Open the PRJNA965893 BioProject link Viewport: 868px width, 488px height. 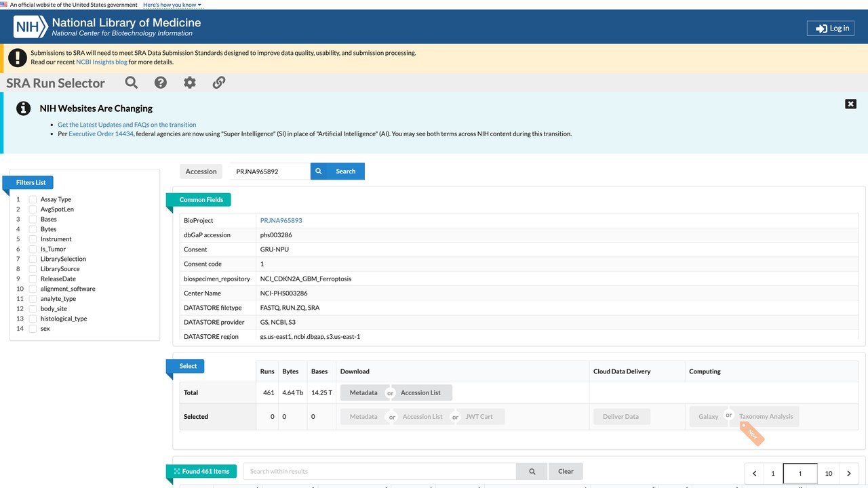[281, 220]
